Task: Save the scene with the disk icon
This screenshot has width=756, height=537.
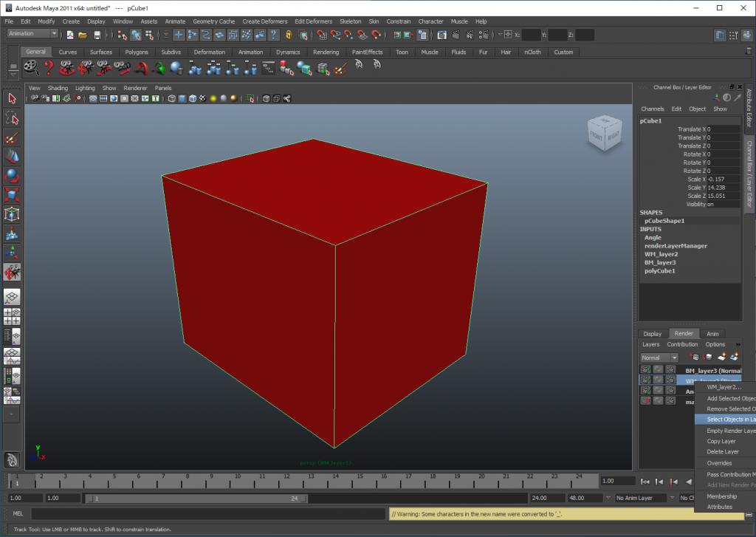Action: [x=97, y=35]
